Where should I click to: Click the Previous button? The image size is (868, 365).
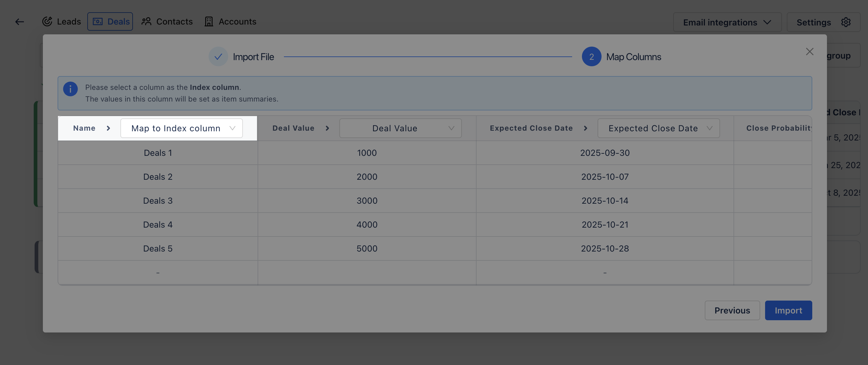pos(732,310)
